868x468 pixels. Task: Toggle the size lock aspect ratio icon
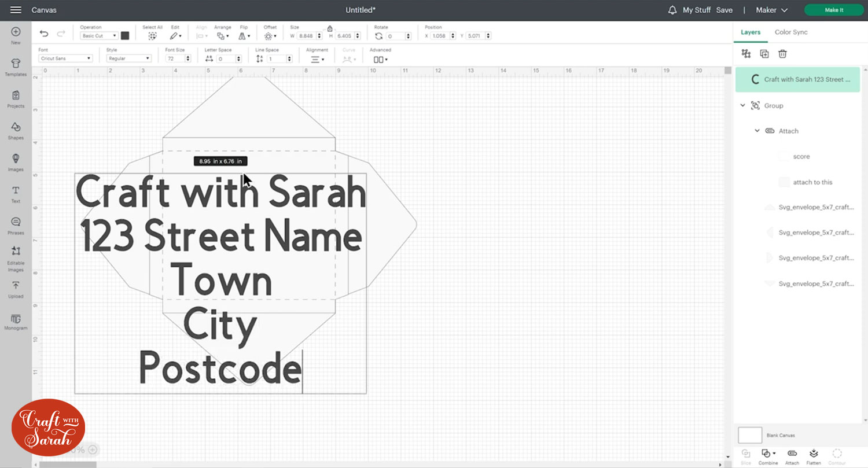click(330, 28)
